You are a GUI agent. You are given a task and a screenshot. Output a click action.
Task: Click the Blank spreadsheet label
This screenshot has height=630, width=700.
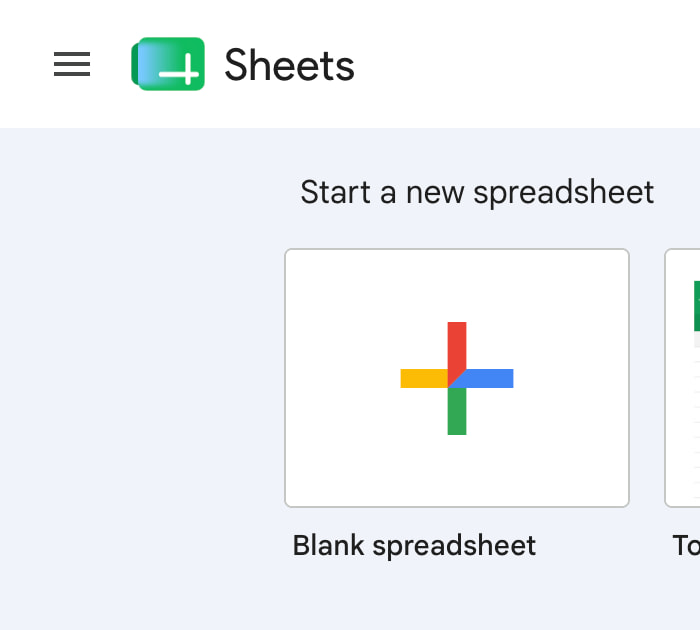(x=414, y=546)
